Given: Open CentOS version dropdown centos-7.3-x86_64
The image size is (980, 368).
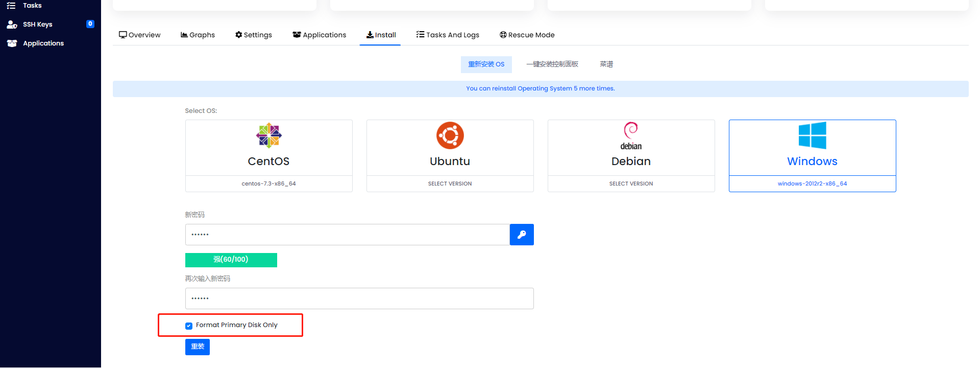Looking at the screenshot, I should (x=269, y=184).
